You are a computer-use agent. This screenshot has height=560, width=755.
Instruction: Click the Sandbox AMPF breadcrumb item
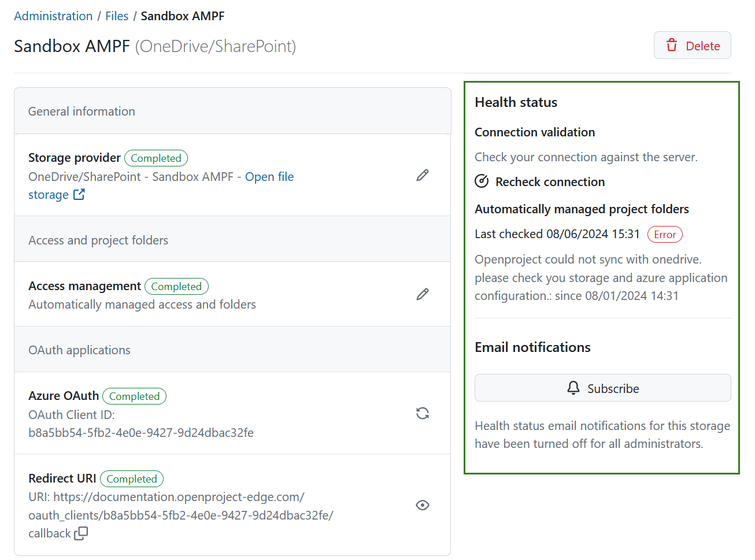[x=182, y=16]
